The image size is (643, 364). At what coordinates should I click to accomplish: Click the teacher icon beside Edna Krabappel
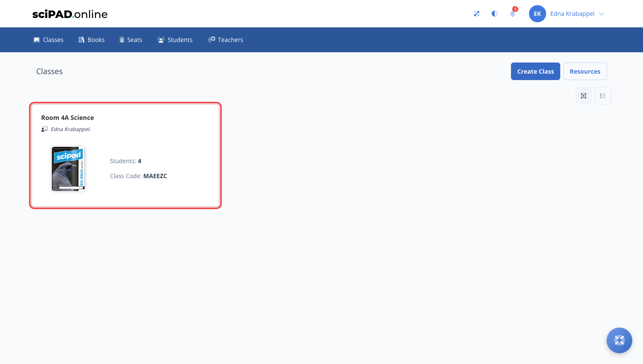44,129
